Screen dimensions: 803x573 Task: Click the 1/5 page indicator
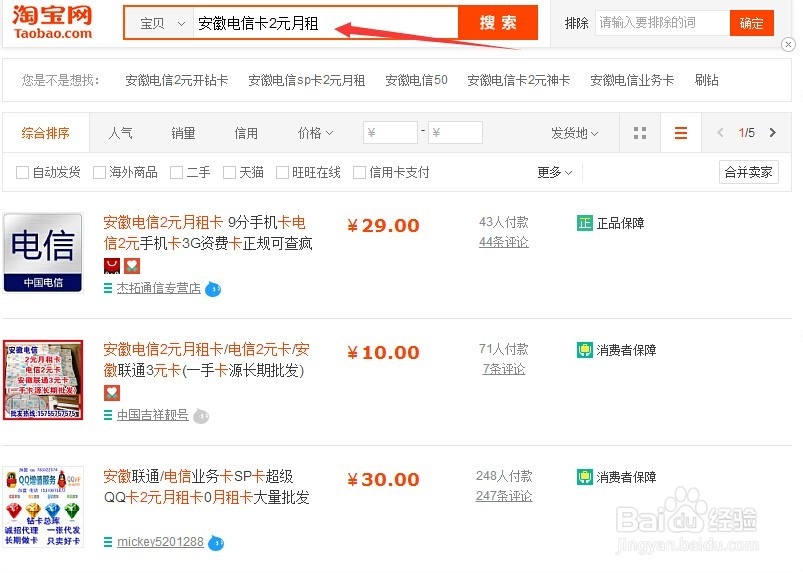click(x=746, y=133)
